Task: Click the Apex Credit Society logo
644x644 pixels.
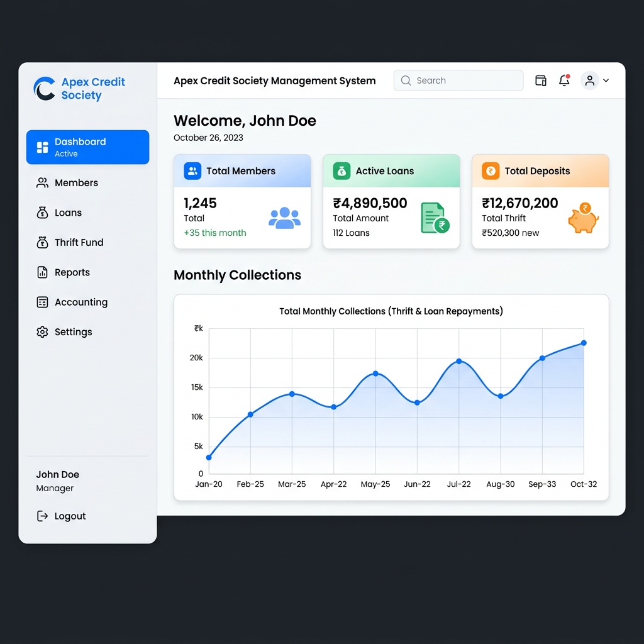Action: point(79,88)
